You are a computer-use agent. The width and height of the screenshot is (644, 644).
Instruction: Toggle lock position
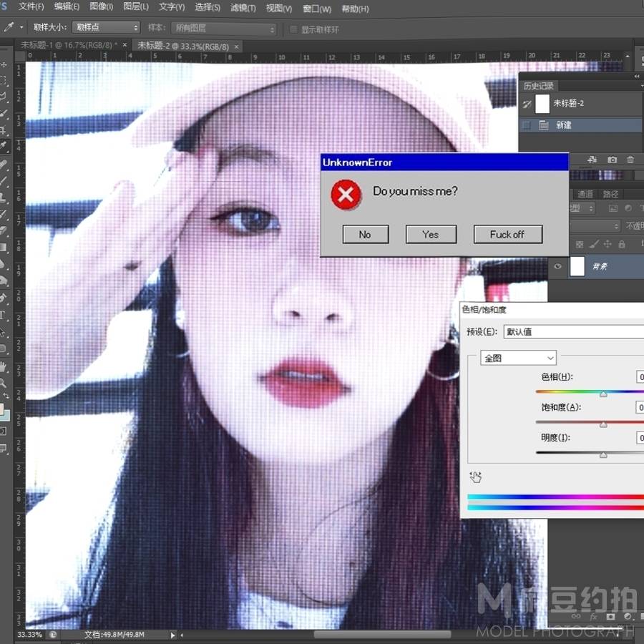pyautogui.click(x=608, y=245)
